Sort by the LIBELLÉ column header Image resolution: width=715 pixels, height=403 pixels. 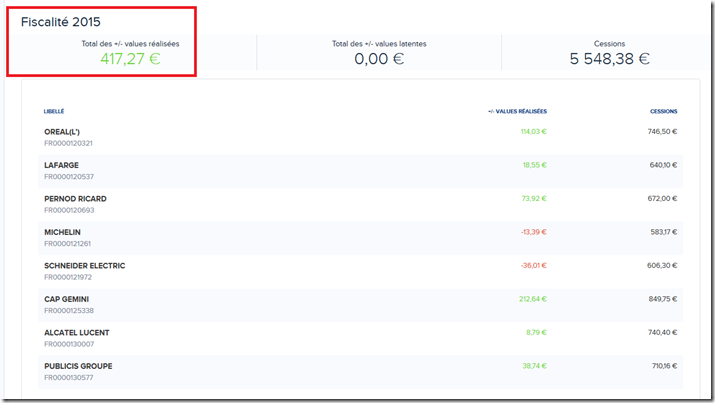point(54,111)
